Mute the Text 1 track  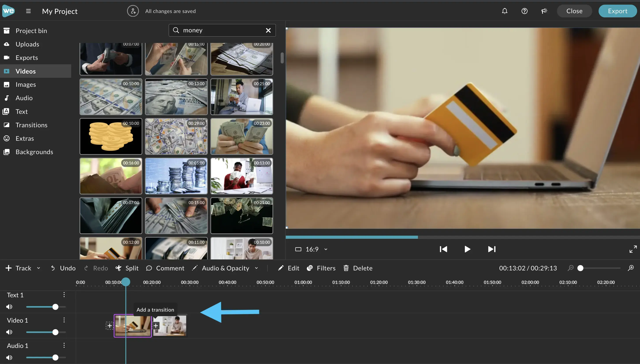point(9,307)
